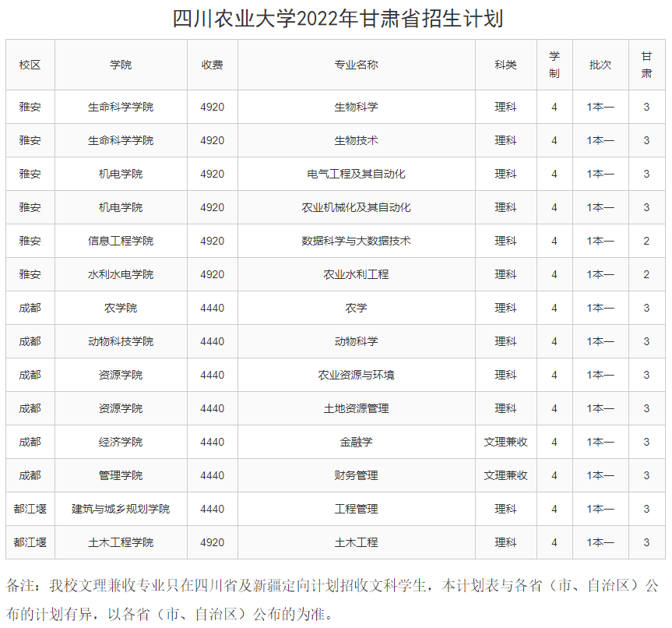Click 雅安 in the 农业水利工程 row
This screenshot has height=628, width=672.
point(30,274)
